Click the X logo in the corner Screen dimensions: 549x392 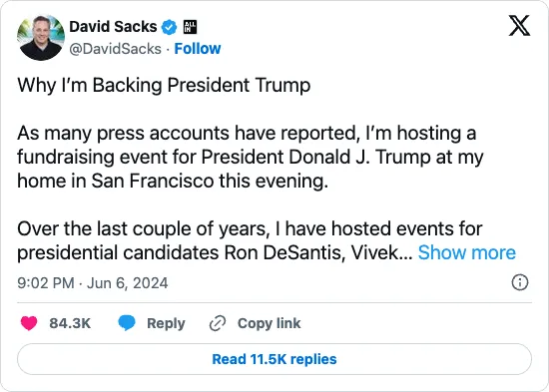pyautogui.click(x=519, y=25)
